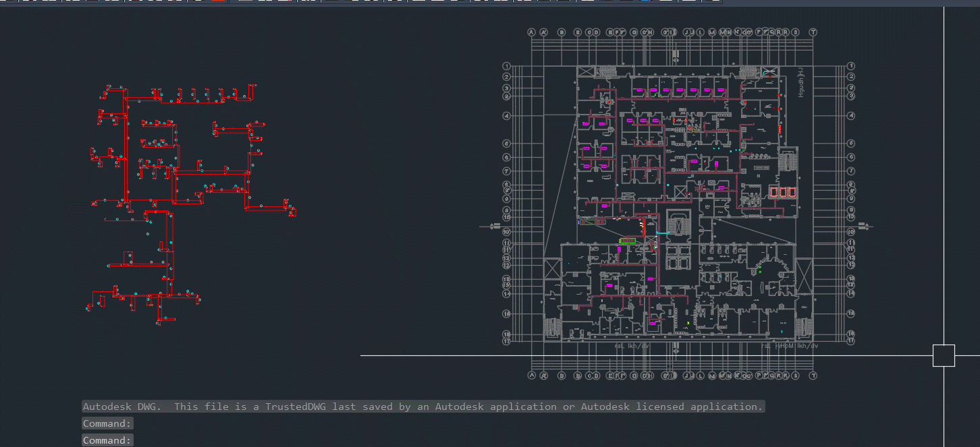Click the last 'Command:' prompt line
This screenshot has height=447, width=980.
coord(107,440)
